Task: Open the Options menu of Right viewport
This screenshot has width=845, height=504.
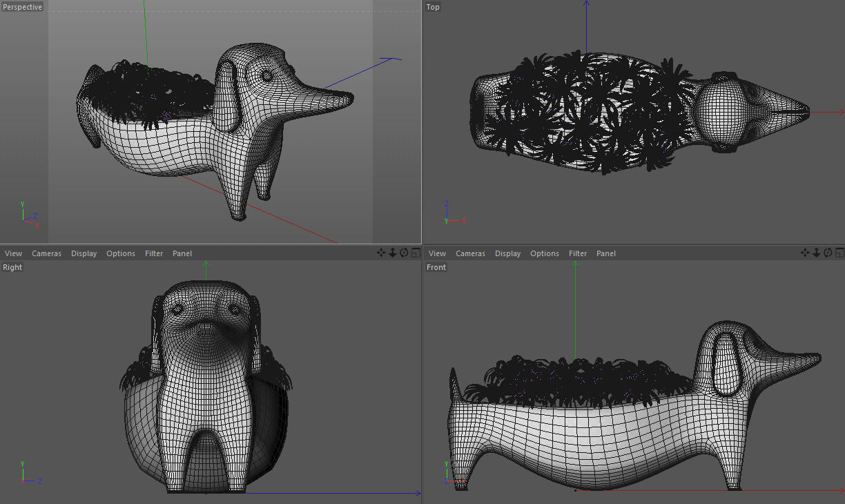Action: pyautogui.click(x=121, y=253)
